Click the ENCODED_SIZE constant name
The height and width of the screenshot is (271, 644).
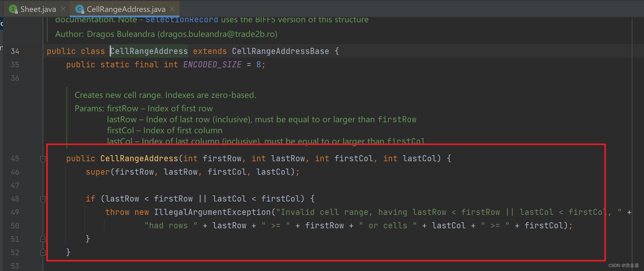212,65
